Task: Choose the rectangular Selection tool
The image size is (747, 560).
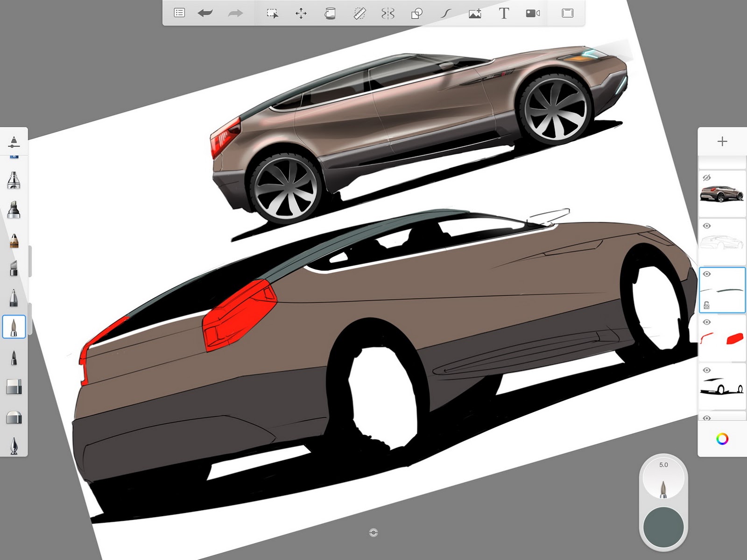Action: tap(272, 13)
